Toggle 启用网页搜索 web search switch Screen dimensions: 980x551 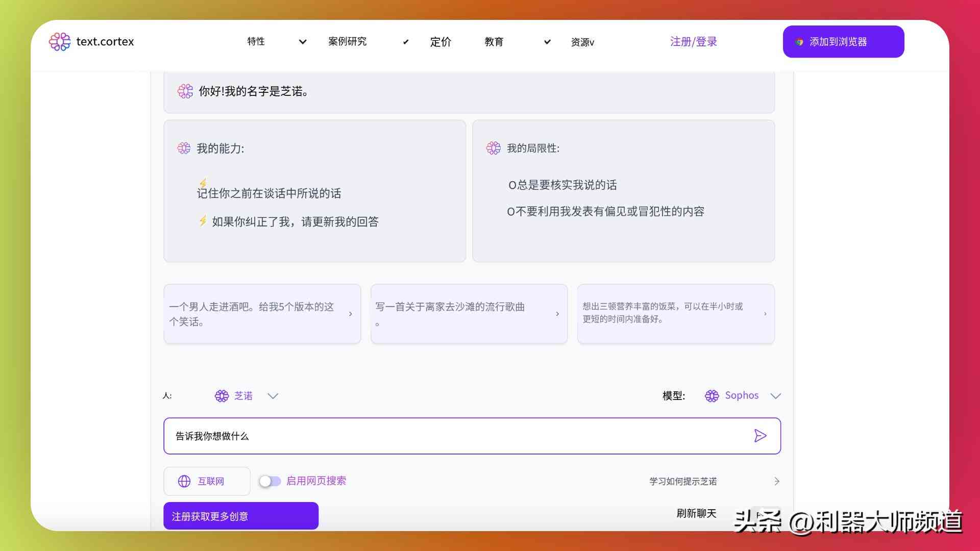(x=268, y=481)
